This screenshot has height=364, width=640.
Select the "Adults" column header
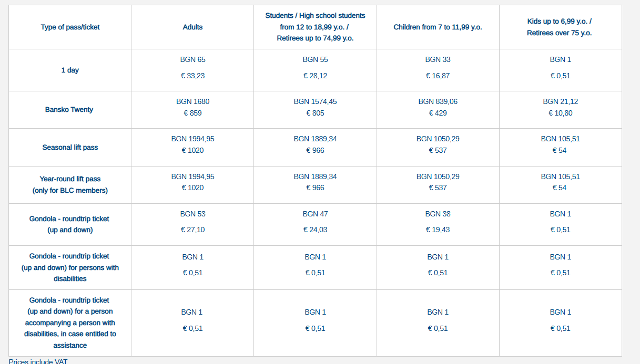click(192, 27)
